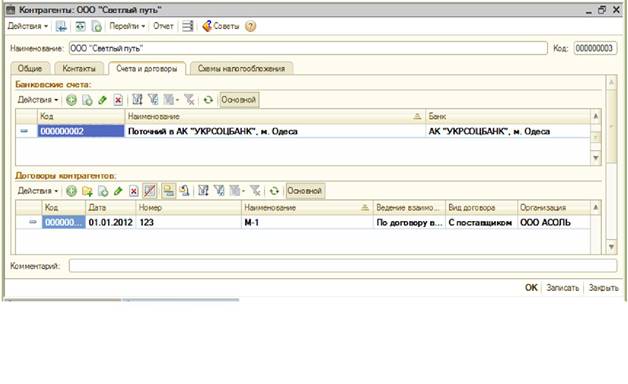Click the find-in-list icon in top toolbar

click(61, 26)
